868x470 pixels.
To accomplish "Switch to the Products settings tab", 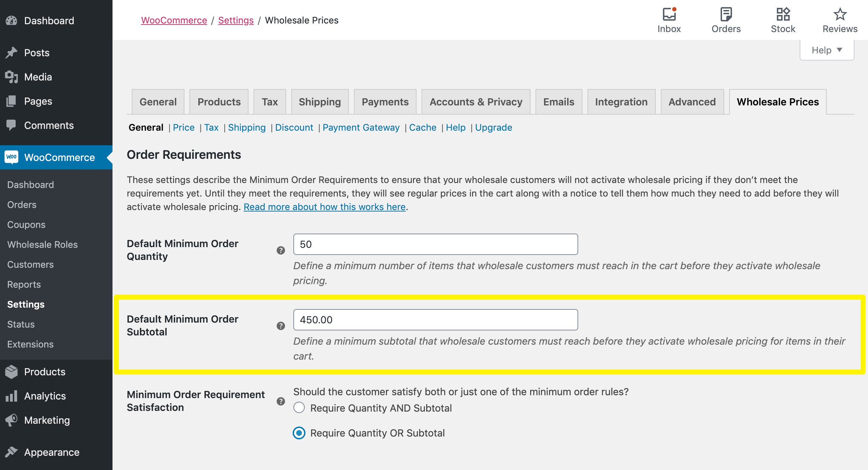I will coord(219,102).
